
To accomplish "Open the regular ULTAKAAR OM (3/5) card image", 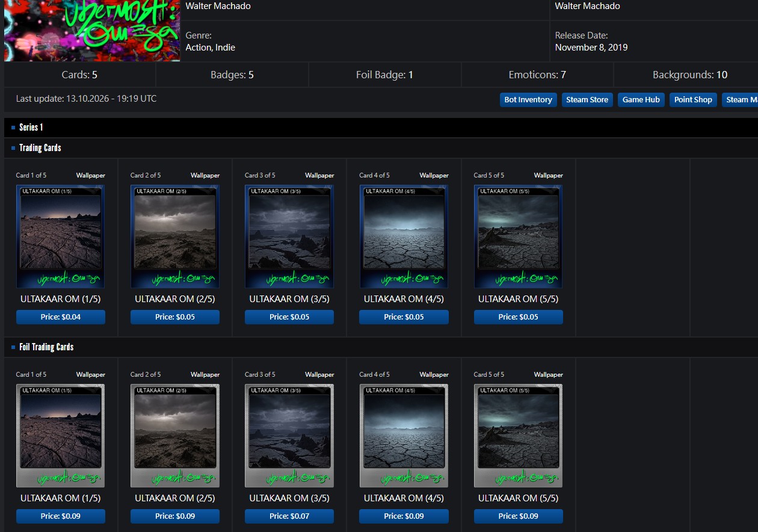I will coord(289,237).
